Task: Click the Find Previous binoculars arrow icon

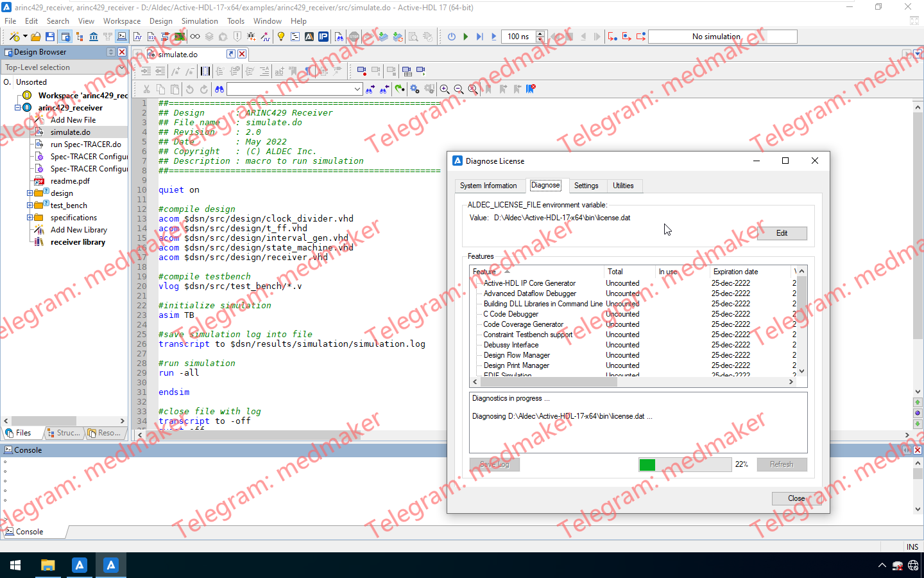Action: tap(384, 89)
